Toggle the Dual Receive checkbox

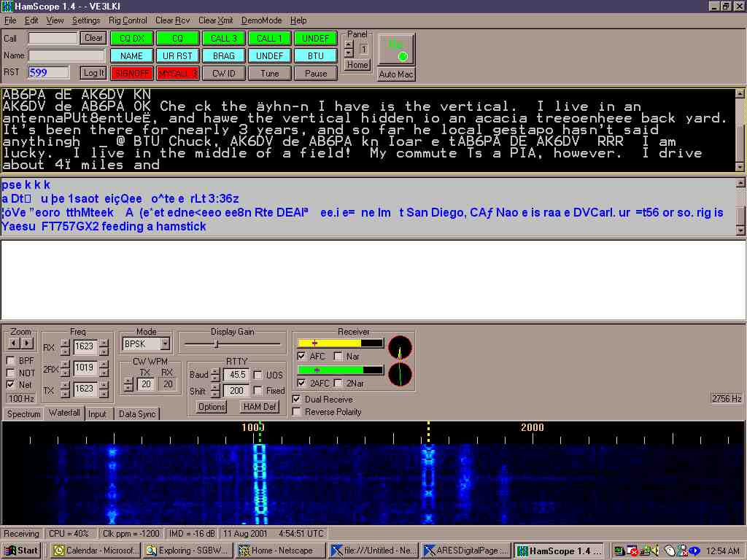point(296,400)
